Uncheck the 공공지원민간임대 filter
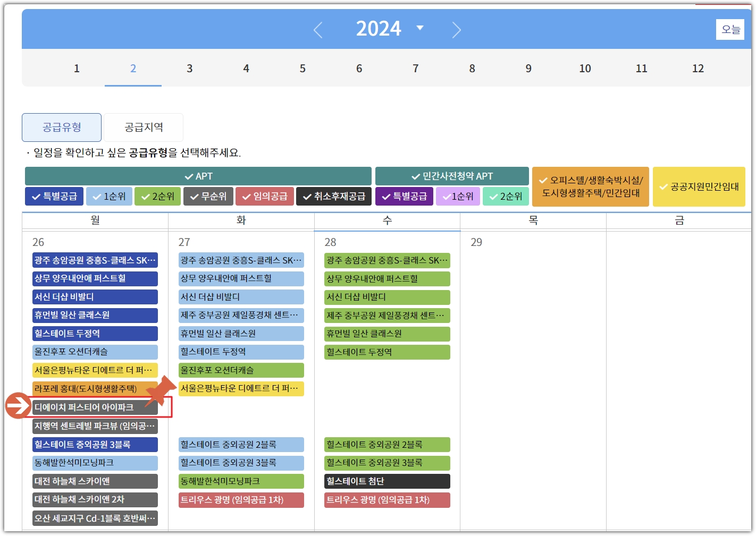The width and height of the screenshot is (756, 536). coord(699,186)
